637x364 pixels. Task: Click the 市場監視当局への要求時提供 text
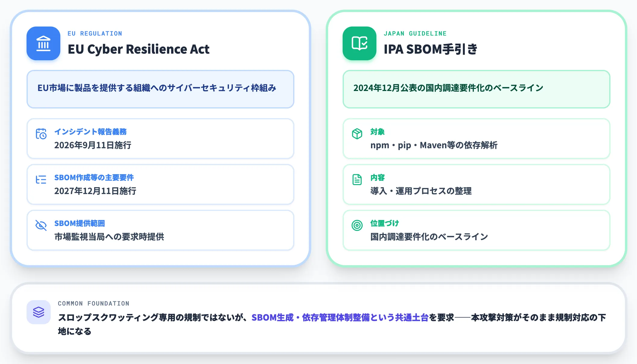coord(109,237)
